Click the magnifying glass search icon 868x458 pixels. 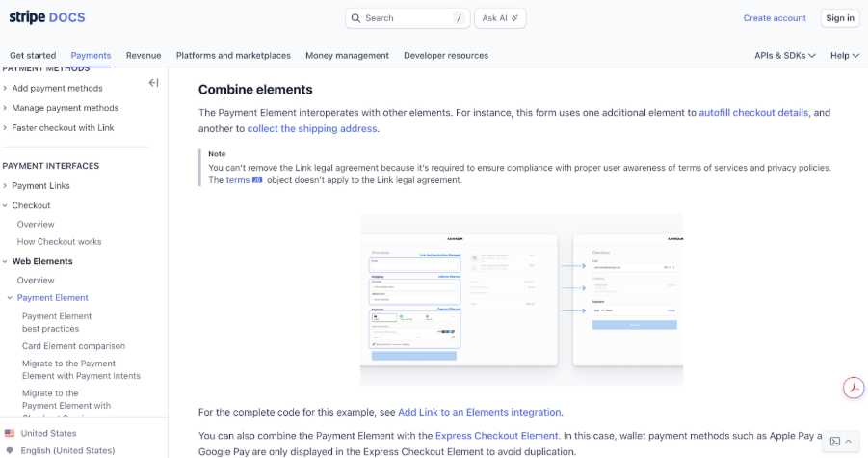coord(355,18)
